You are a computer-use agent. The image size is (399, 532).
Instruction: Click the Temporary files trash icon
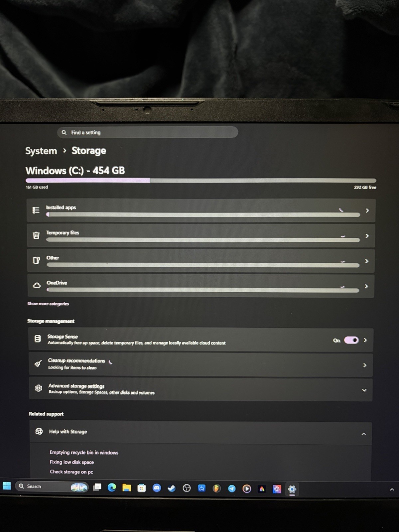point(36,235)
